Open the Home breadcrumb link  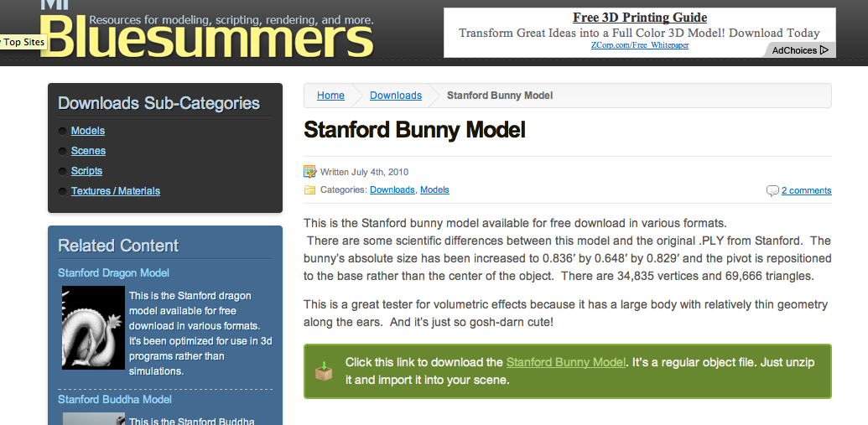click(330, 96)
